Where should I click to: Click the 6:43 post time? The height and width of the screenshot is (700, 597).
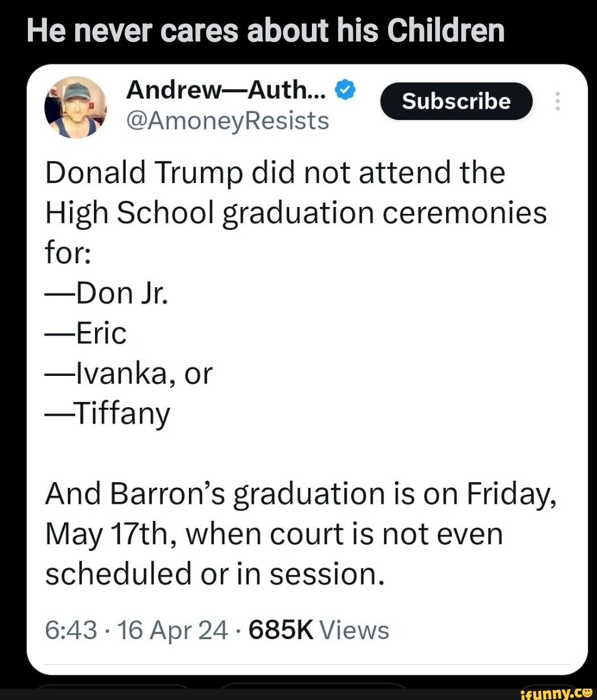[x=71, y=630]
